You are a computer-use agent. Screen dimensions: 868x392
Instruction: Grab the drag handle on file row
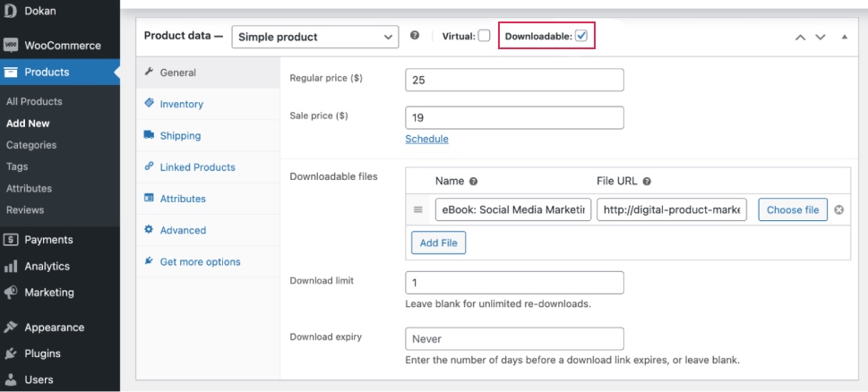(417, 210)
